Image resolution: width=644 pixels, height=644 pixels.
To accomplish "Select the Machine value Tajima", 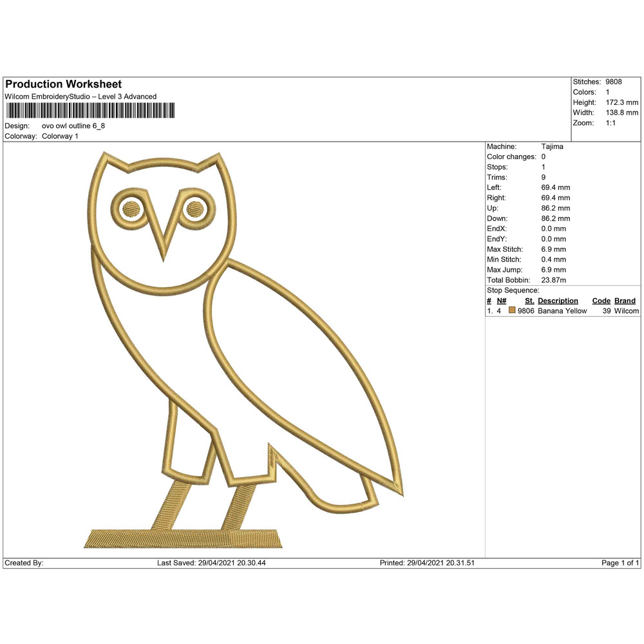I will [551, 146].
